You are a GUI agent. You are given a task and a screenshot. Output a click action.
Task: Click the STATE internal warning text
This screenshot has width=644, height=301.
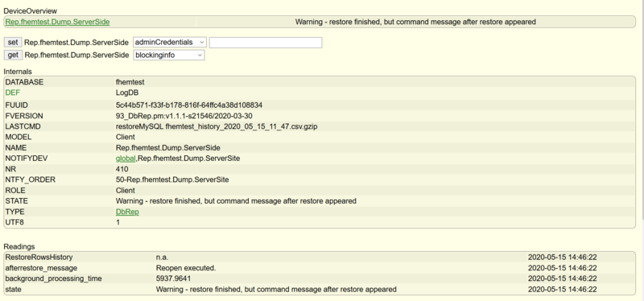point(236,201)
